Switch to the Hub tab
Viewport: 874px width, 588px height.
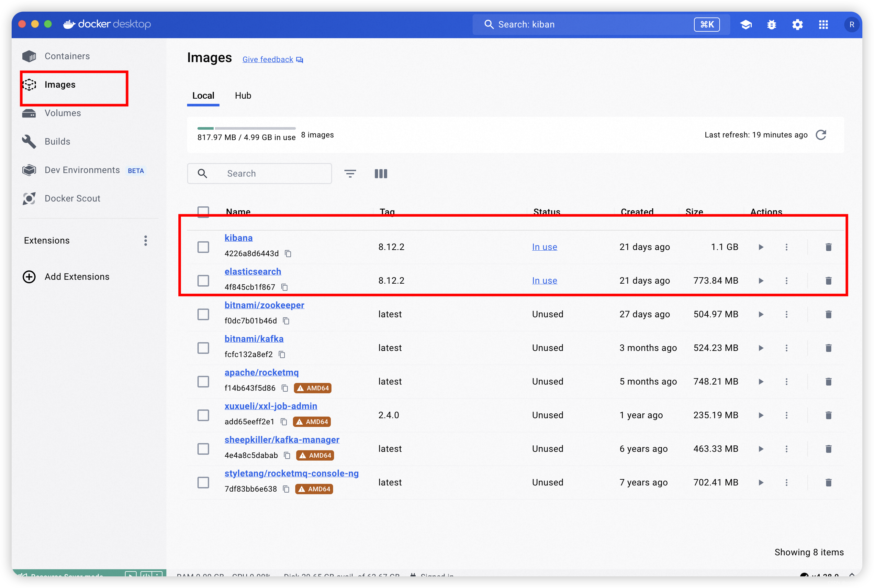point(243,96)
